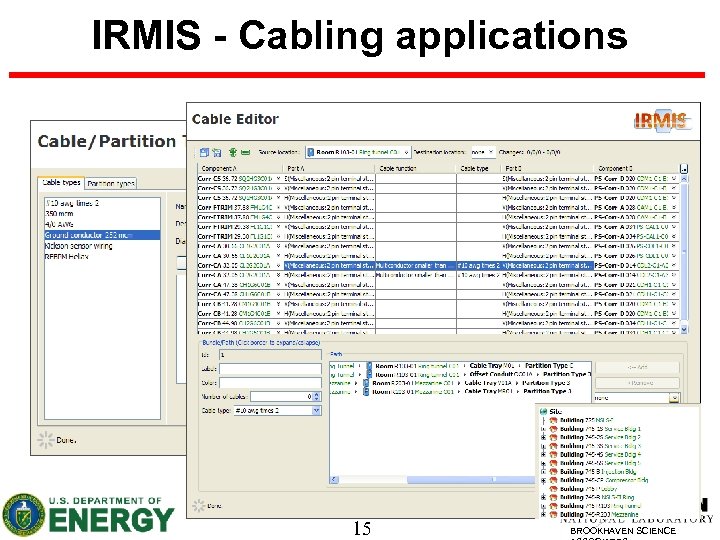Click highlighted Multiconductor cable function cell
Screen dimensions: 720x540
pyautogui.click(x=416, y=265)
